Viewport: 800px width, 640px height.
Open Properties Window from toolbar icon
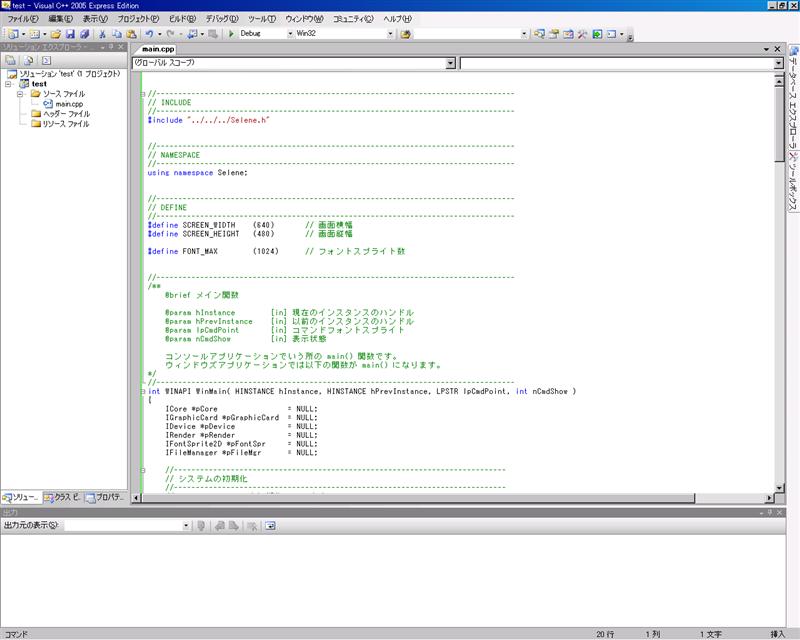pos(554,34)
